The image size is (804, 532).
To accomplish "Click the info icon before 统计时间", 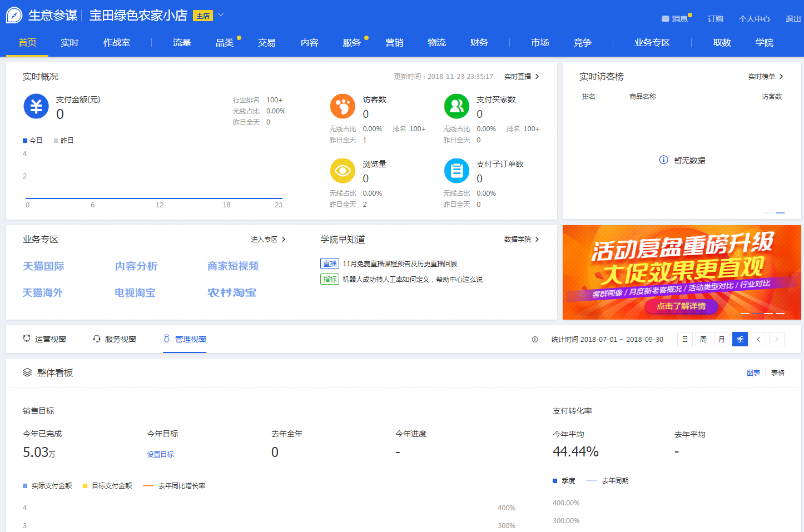I will pos(535,339).
